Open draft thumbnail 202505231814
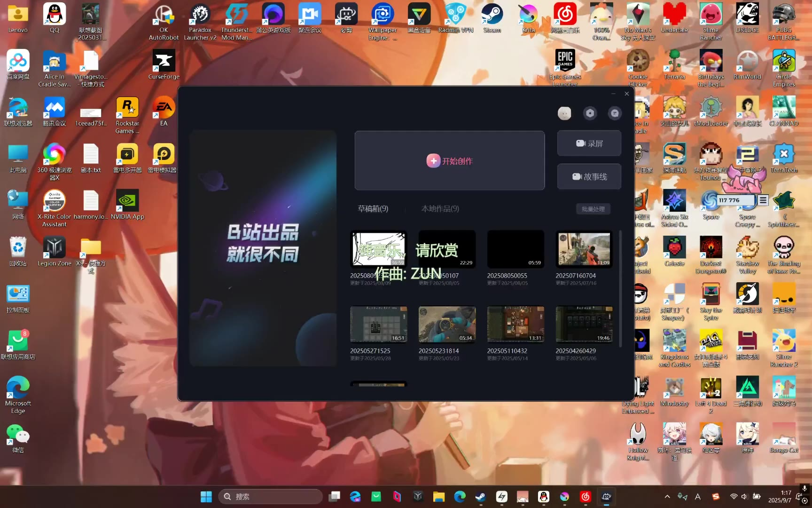The image size is (812, 508). tap(447, 325)
